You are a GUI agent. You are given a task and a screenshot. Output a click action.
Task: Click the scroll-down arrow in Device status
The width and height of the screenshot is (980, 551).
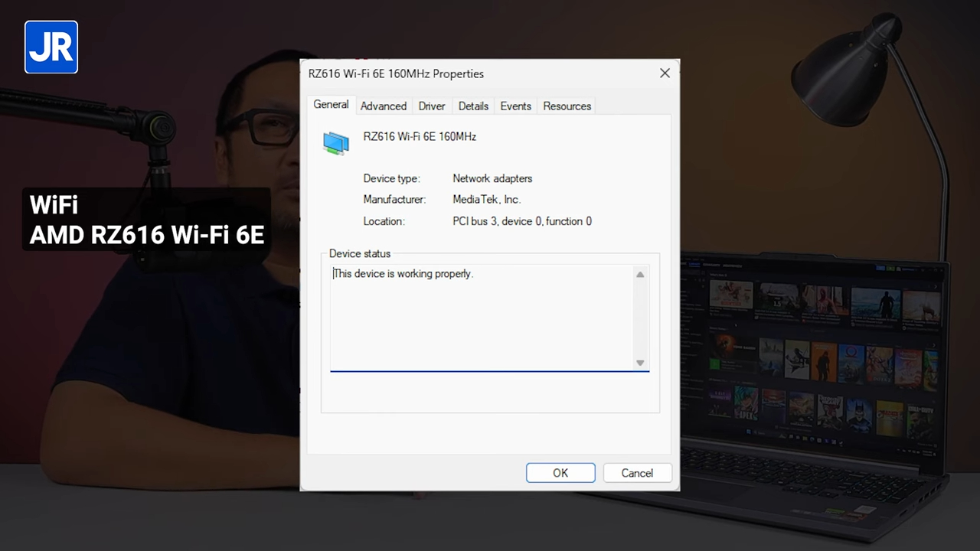(639, 363)
